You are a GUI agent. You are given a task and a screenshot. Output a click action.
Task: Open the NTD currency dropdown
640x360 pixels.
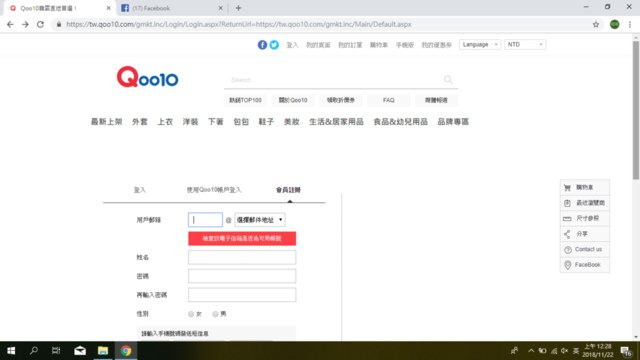pyautogui.click(x=525, y=44)
